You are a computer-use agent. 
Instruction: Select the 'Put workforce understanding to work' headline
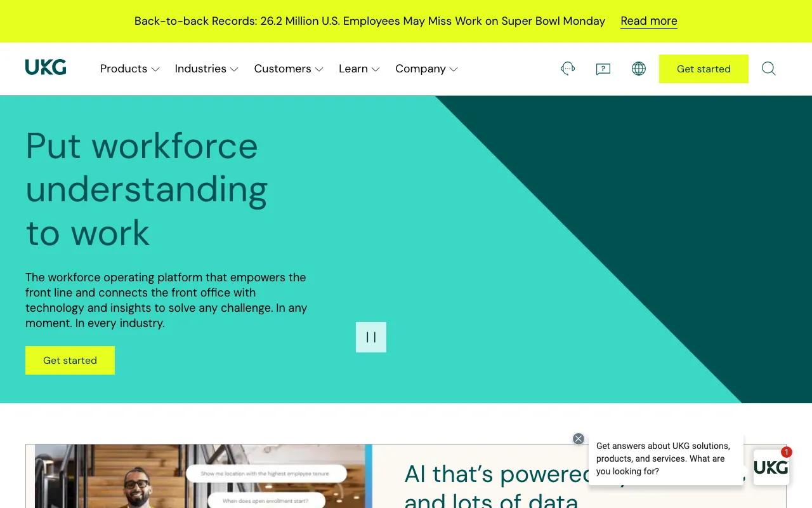pos(147,189)
